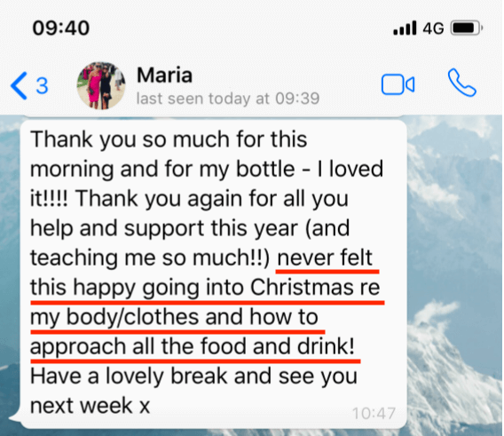Tap the line 'my body/clothes and how to'
Image resolution: width=504 pixels, height=436 pixels.
pos(174,317)
